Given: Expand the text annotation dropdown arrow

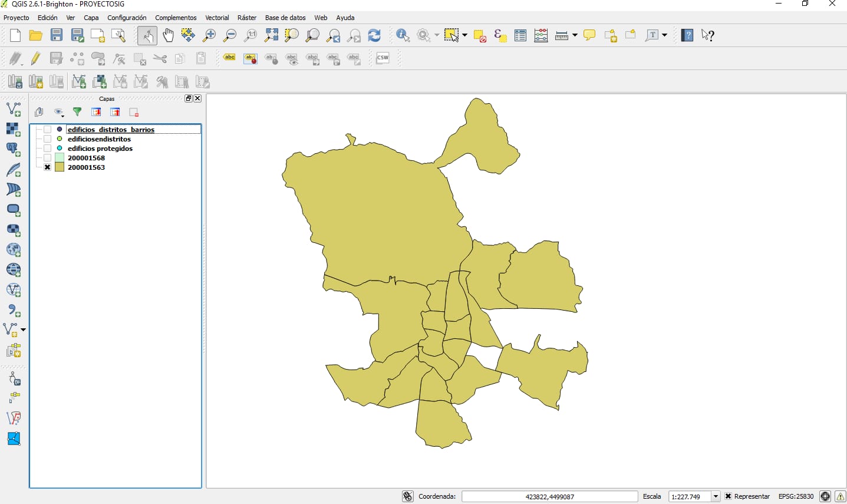Looking at the screenshot, I should pos(664,35).
